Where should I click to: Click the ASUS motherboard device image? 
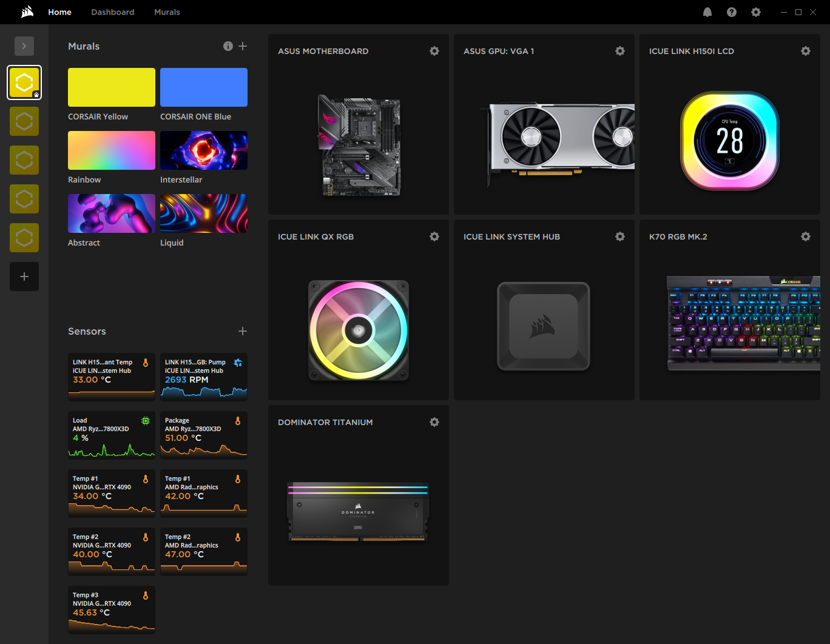pos(359,146)
